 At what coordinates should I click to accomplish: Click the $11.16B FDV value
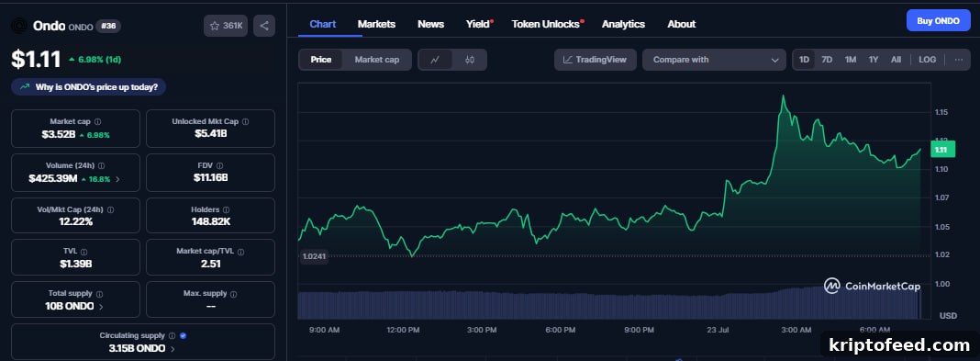211,177
